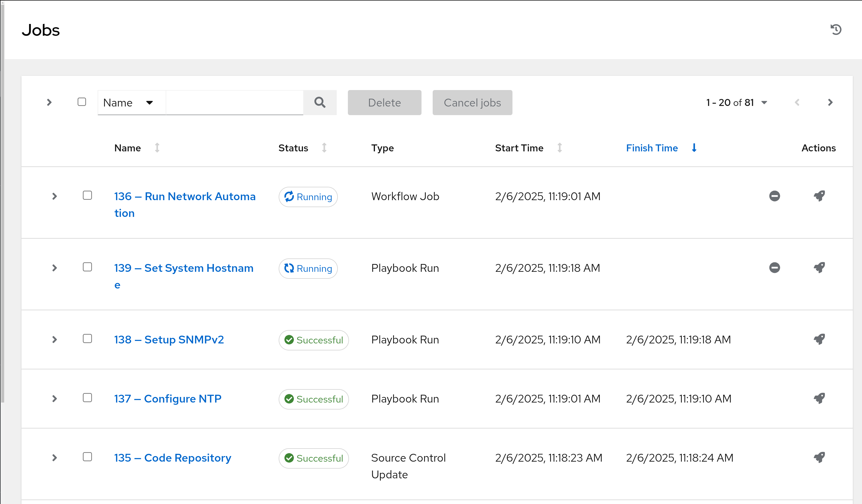This screenshot has width=862, height=504.
Task: Go to next page of jobs
Action: point(830,103)
